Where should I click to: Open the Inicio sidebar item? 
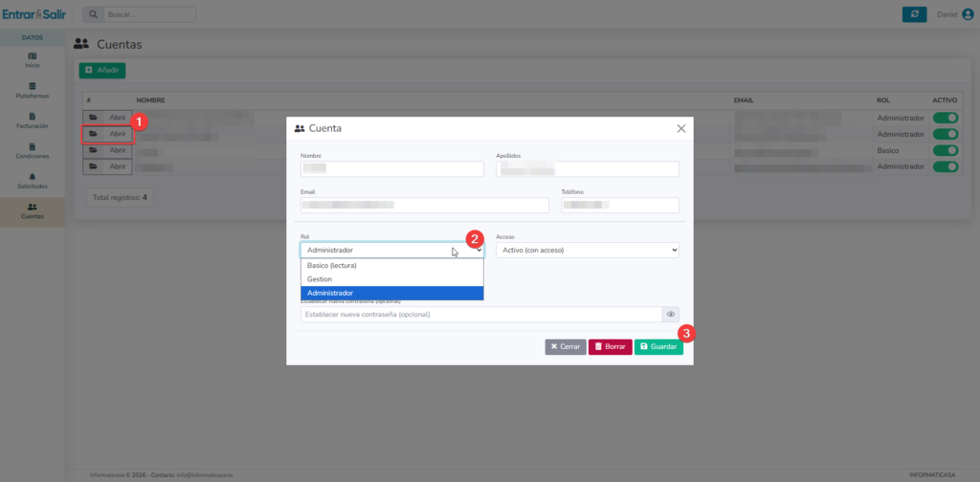coord(33,60)
